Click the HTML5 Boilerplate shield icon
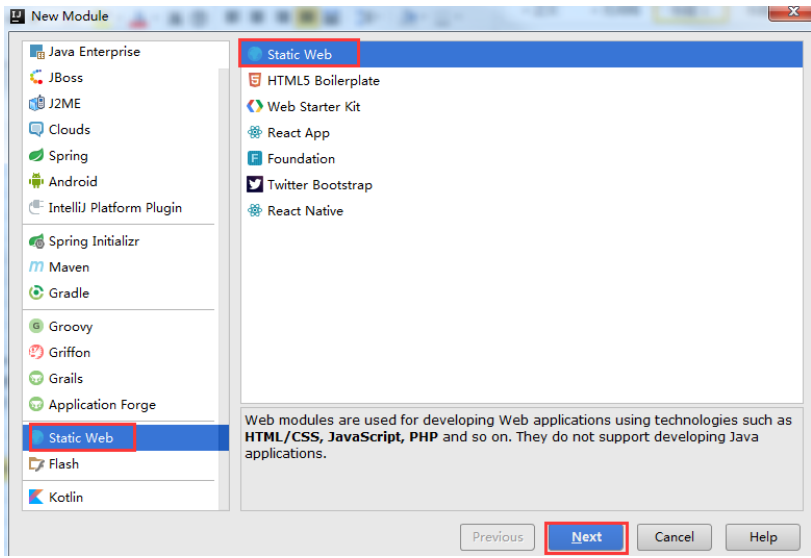Screen dimensions: 811x558 [254, 80]
